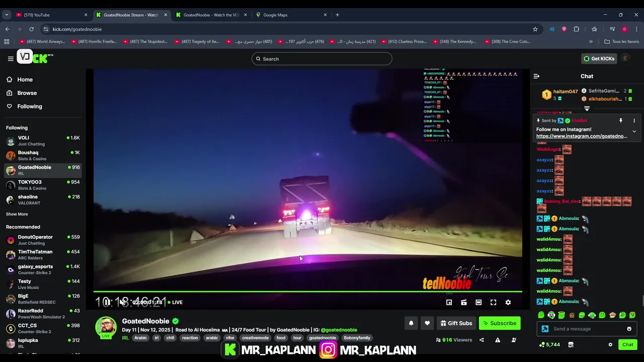Screen dimensions: 644x362
Task: Open the clip creation icon
Action: [x=464, y=302]
